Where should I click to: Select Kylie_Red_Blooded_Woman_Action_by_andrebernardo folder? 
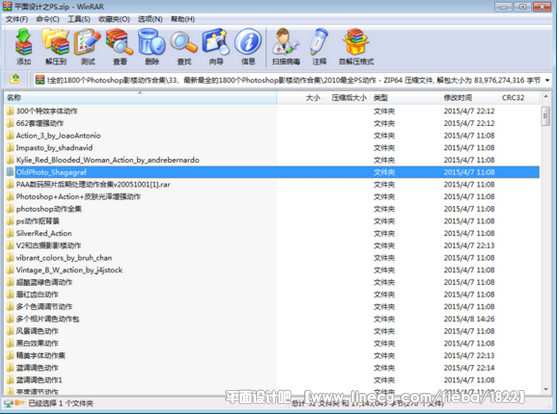click(x=107, y=160)
